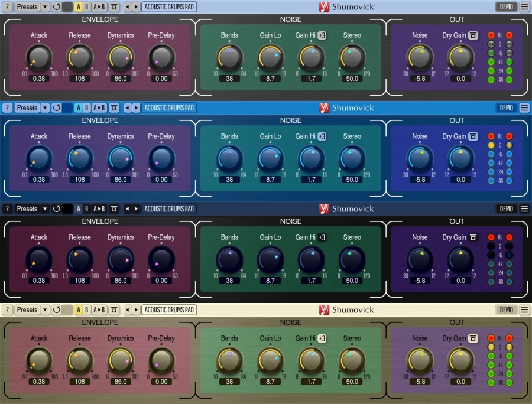This screenshot has width=532, height=404.
Task: Open the Presets menu in the dark-themed plugin
Action: click(x=27, y=208)
